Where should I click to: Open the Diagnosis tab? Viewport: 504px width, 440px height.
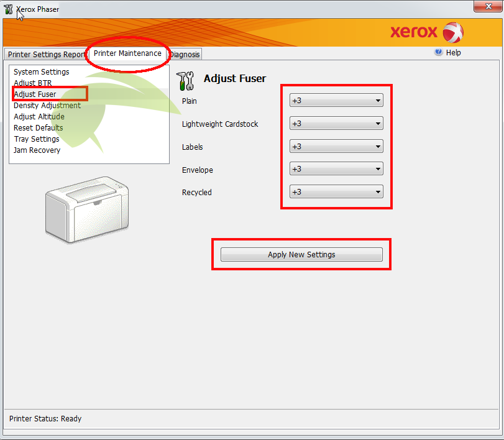185,55
